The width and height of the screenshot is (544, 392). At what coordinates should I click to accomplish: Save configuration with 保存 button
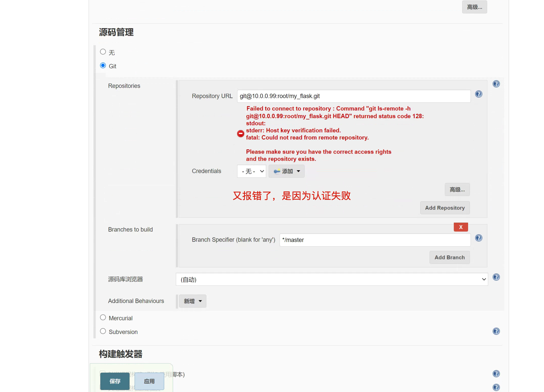click(x=115, y=381)
